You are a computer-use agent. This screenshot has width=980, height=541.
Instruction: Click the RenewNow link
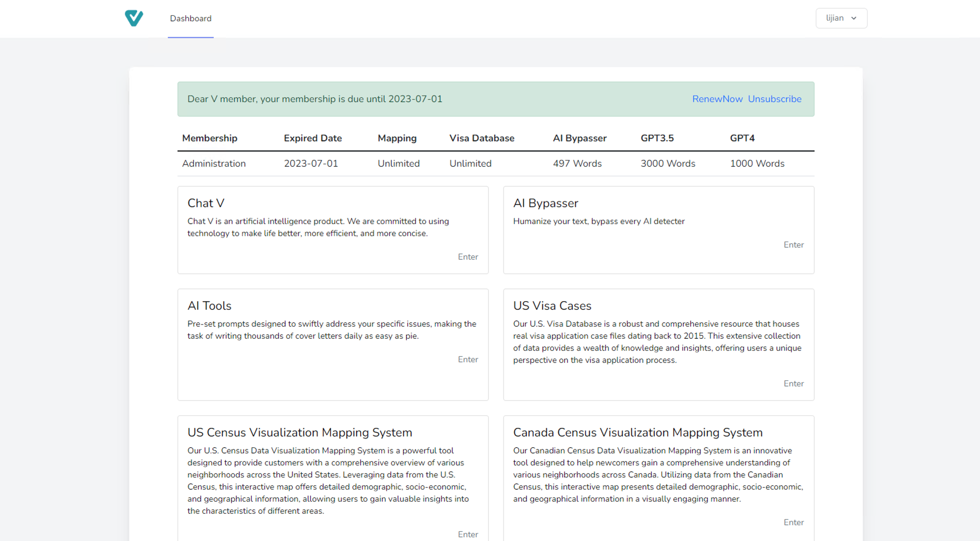pos(717,99)
